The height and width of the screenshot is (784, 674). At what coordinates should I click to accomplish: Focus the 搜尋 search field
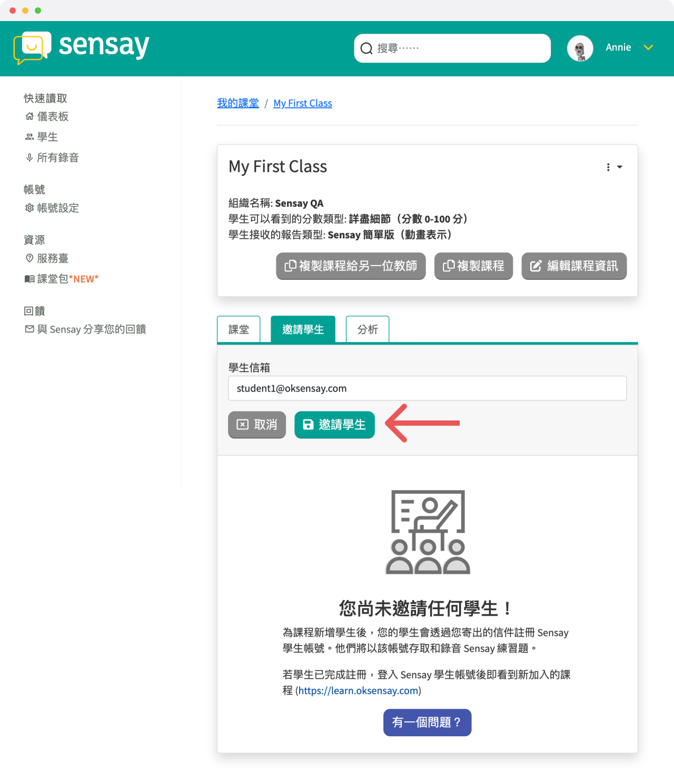[452, 48]
